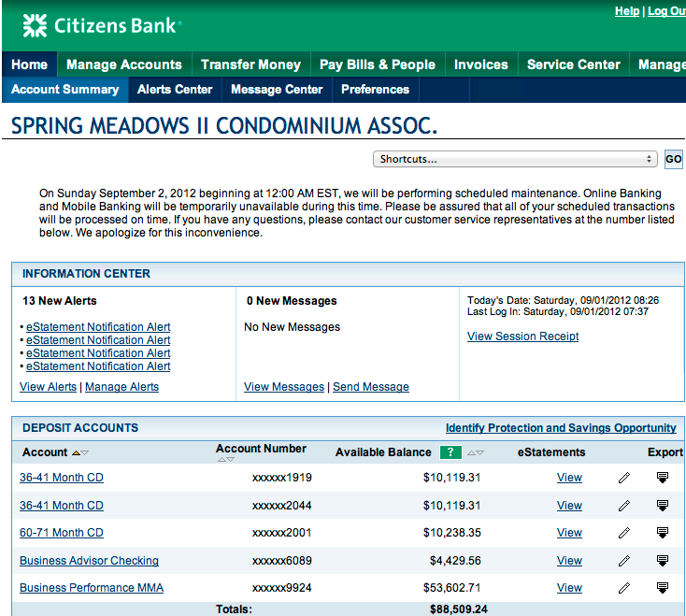
Task: Open the Invoices tab
Action: [x=481, y=64]
